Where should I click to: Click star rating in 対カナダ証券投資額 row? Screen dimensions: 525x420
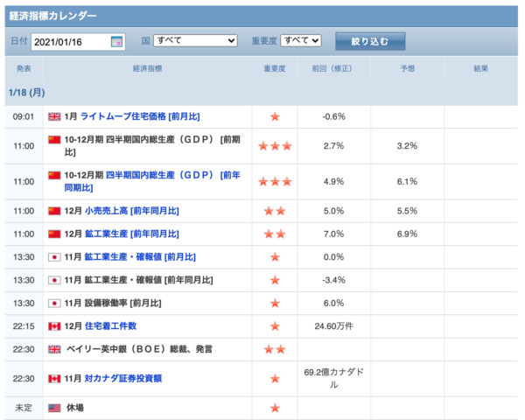[275, 379]
